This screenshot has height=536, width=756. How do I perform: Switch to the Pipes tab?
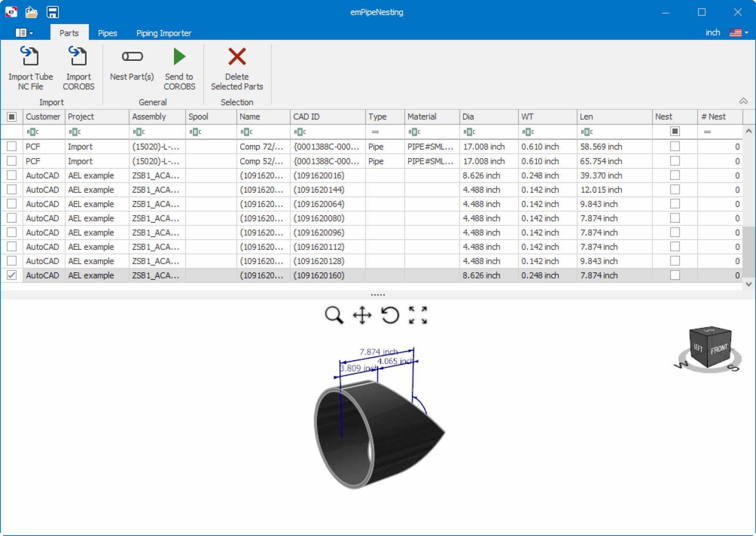107,33
